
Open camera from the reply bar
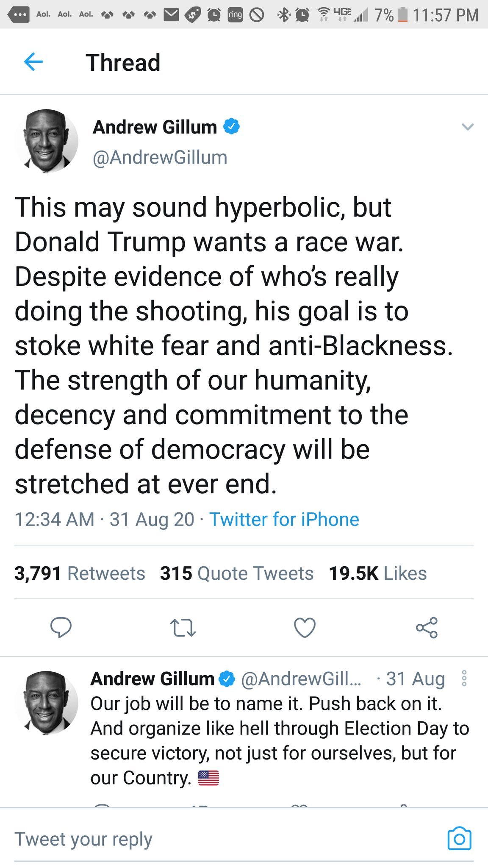tap(459, 838)
